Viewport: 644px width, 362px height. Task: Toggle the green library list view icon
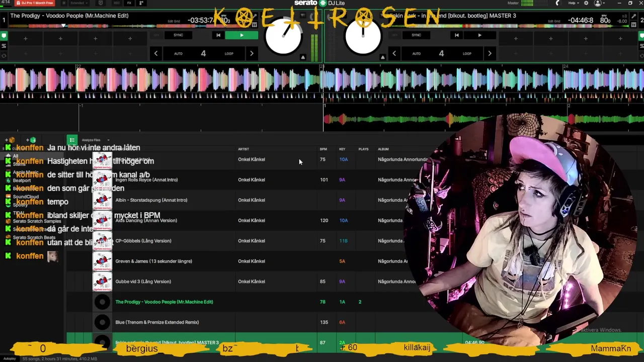tap(72, 140)
